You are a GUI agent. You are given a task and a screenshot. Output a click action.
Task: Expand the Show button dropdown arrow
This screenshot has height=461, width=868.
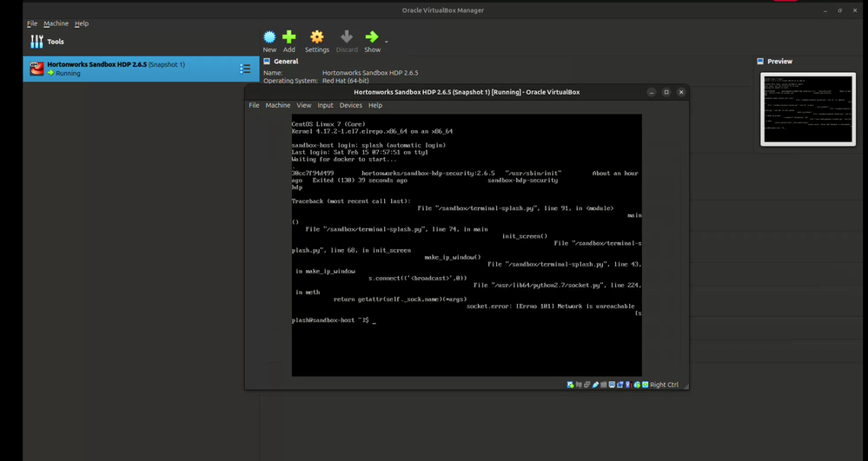(x=387, y=42)
